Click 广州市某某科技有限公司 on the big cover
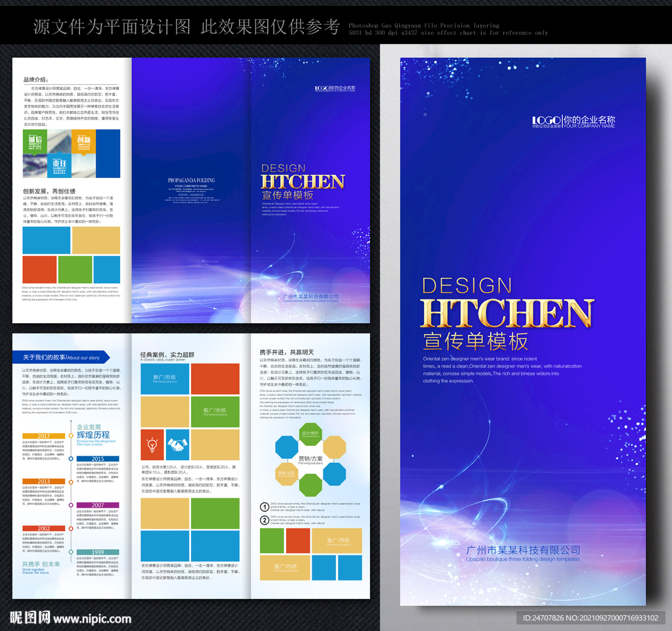This screenshot has height=631, width=672. click(x=523, y=550)
